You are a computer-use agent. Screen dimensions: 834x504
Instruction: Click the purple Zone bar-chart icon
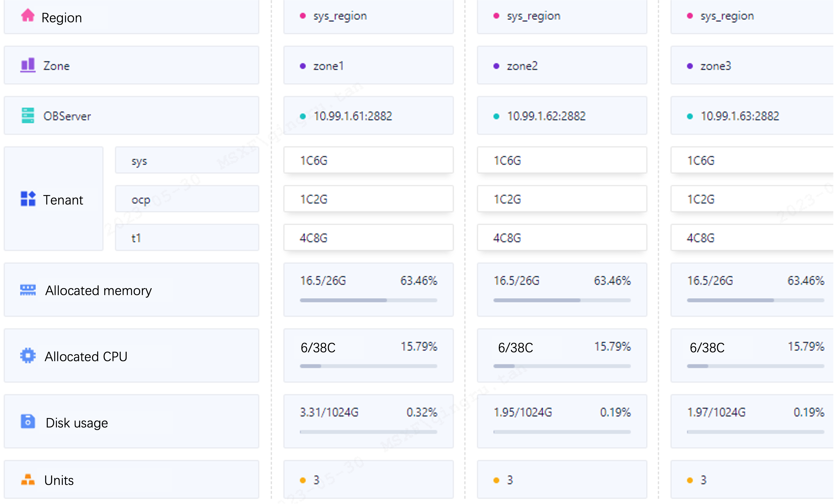coord(28,65)
